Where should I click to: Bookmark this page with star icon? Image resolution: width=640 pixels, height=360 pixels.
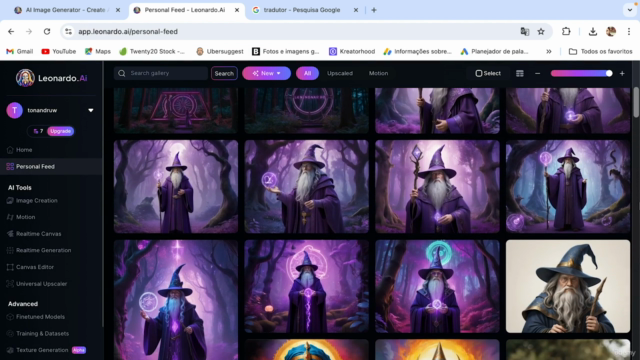point(541,31)
